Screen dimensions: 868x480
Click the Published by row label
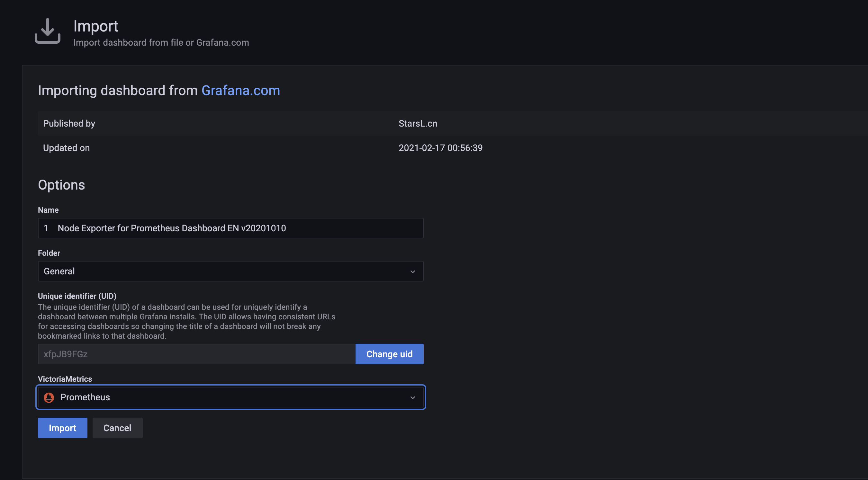(x=69, y=124)
